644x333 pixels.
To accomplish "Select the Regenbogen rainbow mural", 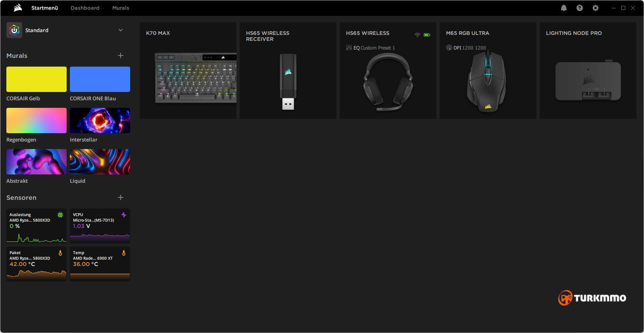I will pos(37,121).
